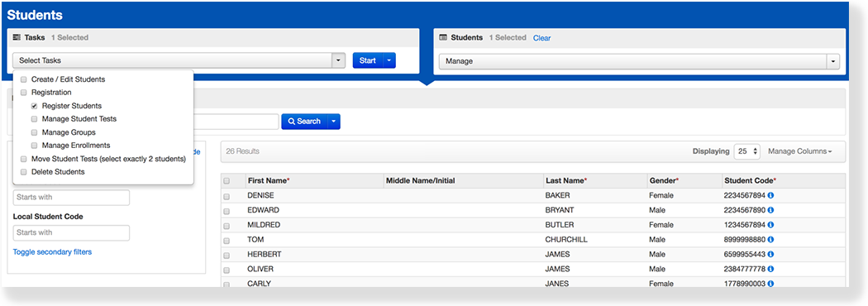The height and width of the screenshot is (306, 868).
Task: Click info icon next to student code 2234567894
Action: (770, 195)
